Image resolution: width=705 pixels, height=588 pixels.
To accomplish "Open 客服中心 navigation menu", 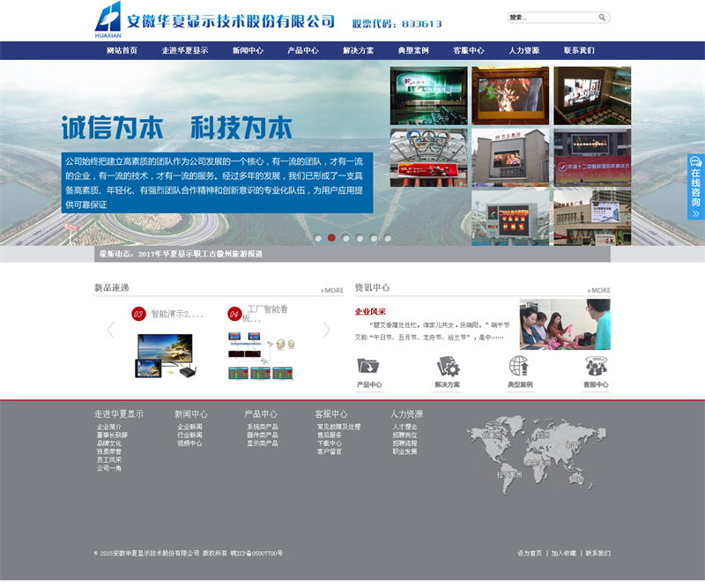I will [469, 50].
